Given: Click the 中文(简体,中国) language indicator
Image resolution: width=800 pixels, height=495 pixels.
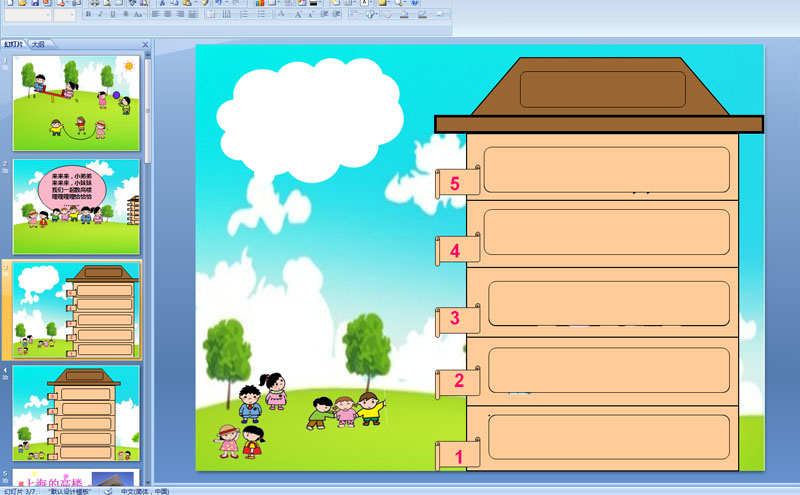Looking at the screenshot, I should (145, 491).
